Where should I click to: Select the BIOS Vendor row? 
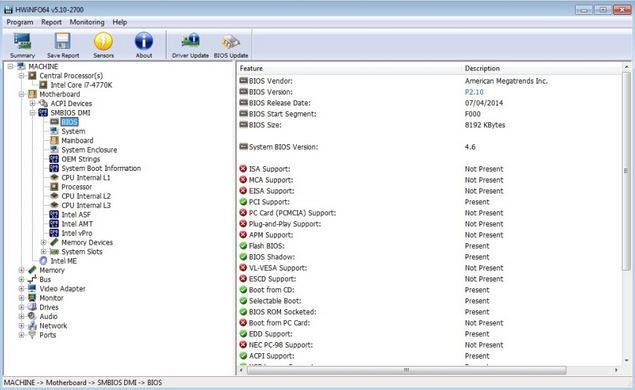pyautogui.click(x=429, y=81)
